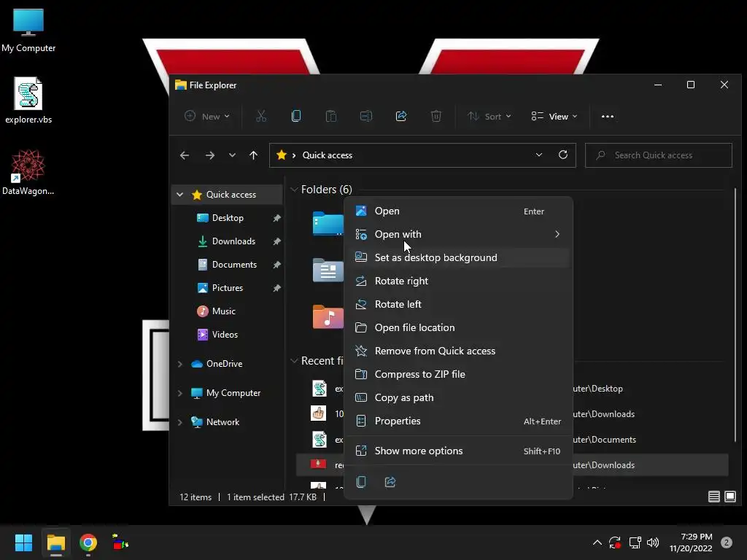Open the Windows Start button

coord(23,542)
